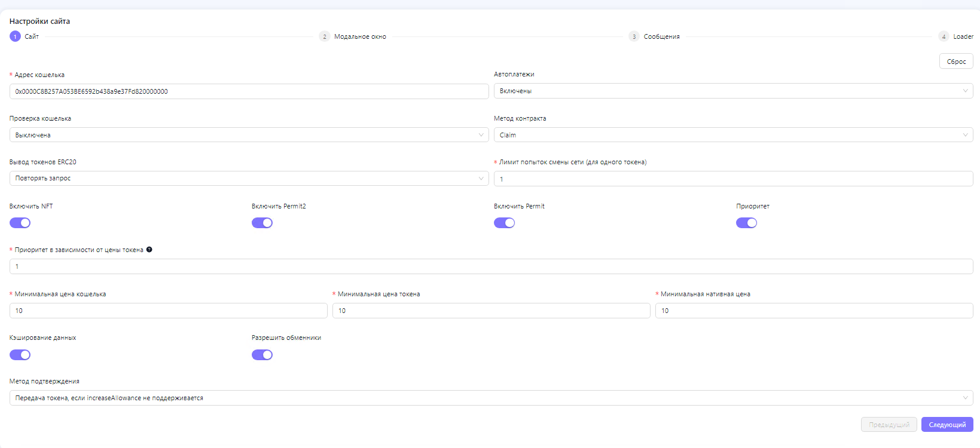Click the step 1 circle icon for Сайт
This screenshot has width=980, height=448.
16,36
